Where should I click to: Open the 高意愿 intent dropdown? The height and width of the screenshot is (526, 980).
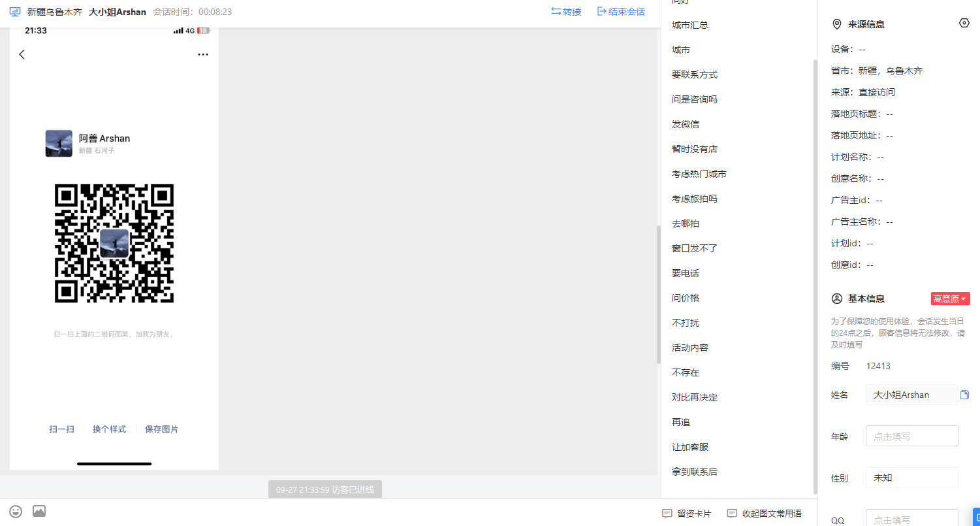(x=950, y=299)
